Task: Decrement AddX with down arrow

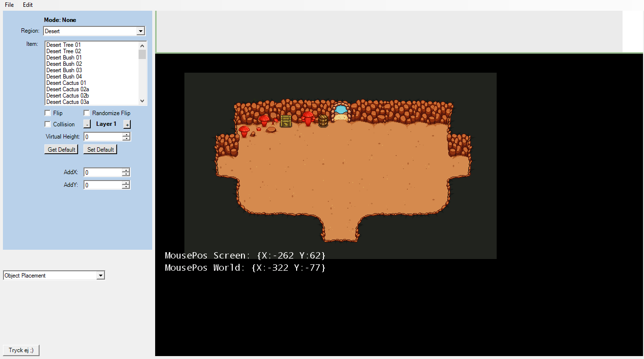Action: 126,175
